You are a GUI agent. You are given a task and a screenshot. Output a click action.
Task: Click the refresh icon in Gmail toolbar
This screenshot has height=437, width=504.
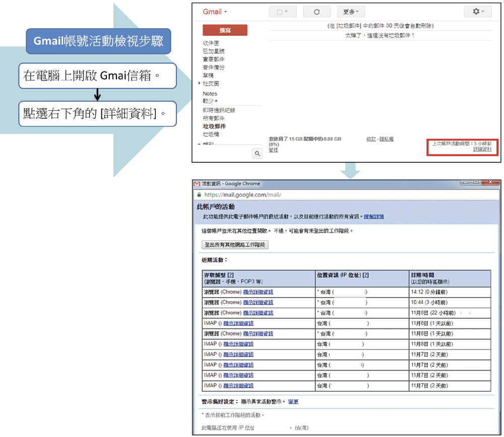point(317,12)
